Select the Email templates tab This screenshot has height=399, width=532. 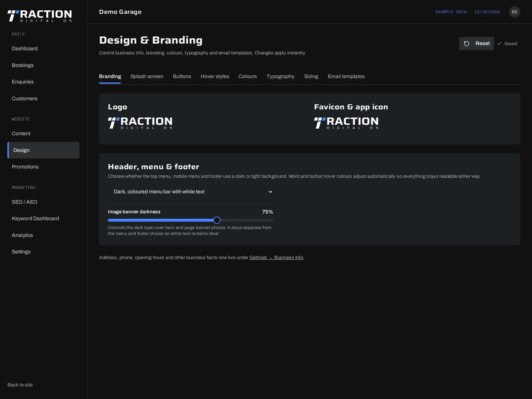pos(346,76)
